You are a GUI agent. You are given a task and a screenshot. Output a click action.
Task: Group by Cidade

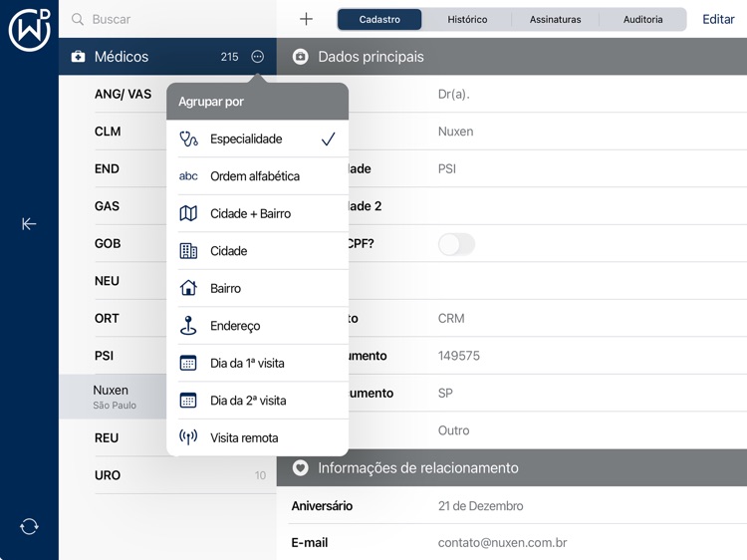[257, 251]
